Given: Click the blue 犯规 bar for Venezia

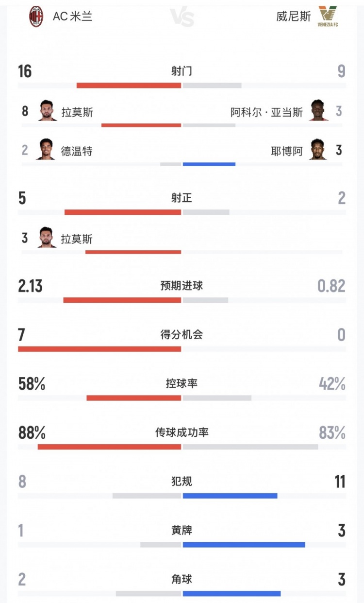Looking at the screenshot, I should coord(230,496).
